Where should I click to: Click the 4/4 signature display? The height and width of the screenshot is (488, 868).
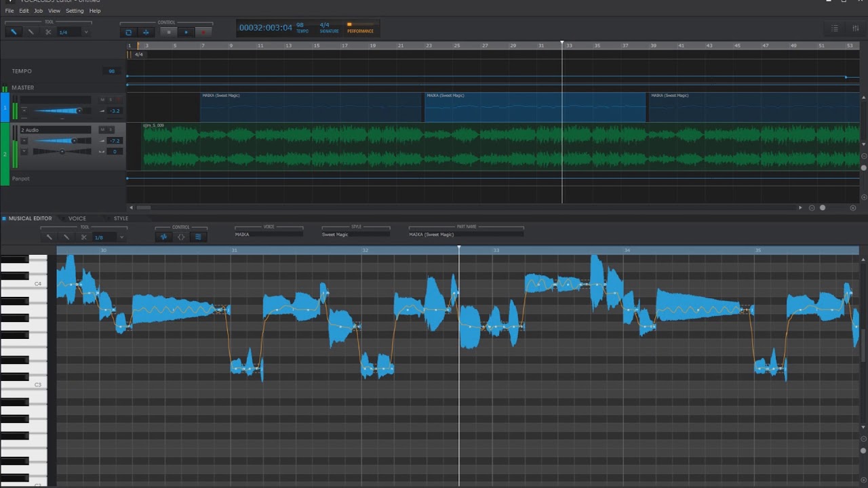pyautogui.click(x=325, y=25)
